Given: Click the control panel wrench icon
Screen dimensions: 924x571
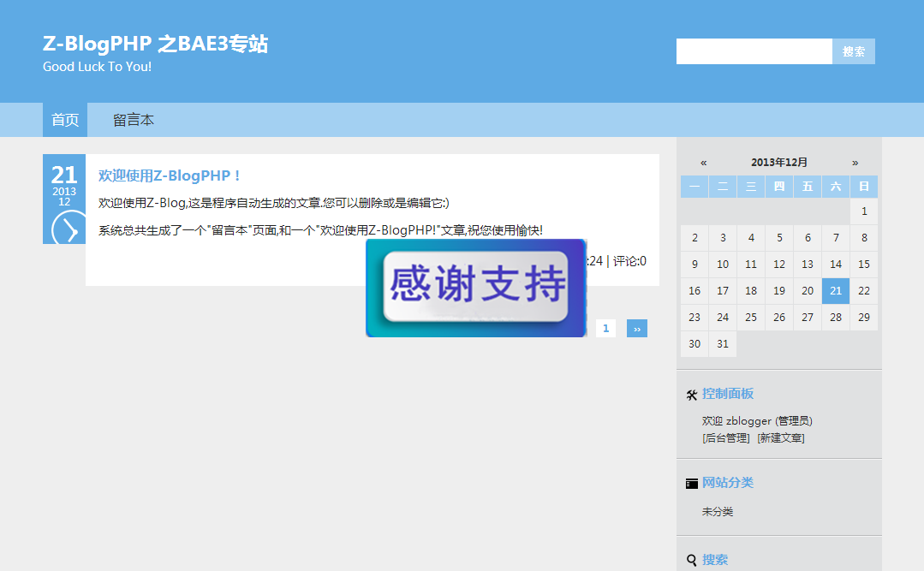Looking at the screenshot, I should [x=692, y=395].
